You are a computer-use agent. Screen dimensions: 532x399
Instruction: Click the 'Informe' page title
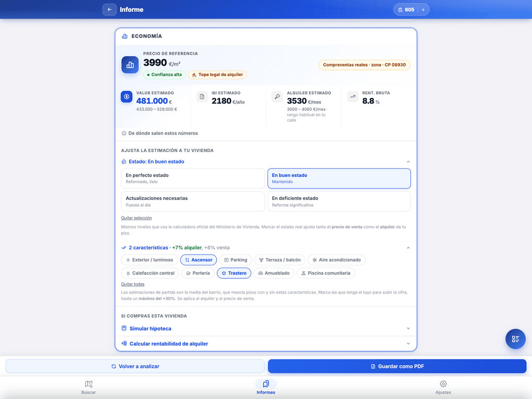point(132,9)
